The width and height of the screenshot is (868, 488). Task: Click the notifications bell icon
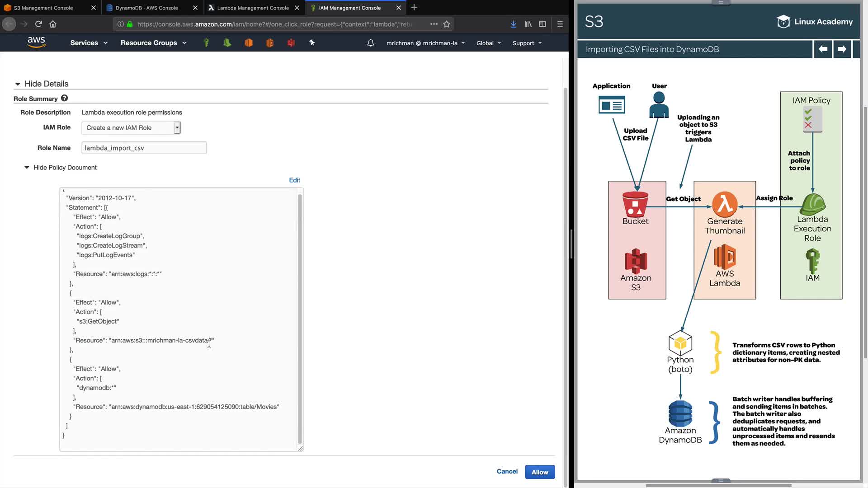[370, 43]
